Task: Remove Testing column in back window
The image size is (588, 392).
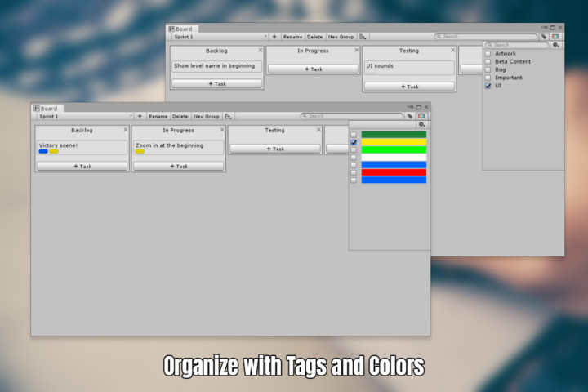Action: pos(452,50)
